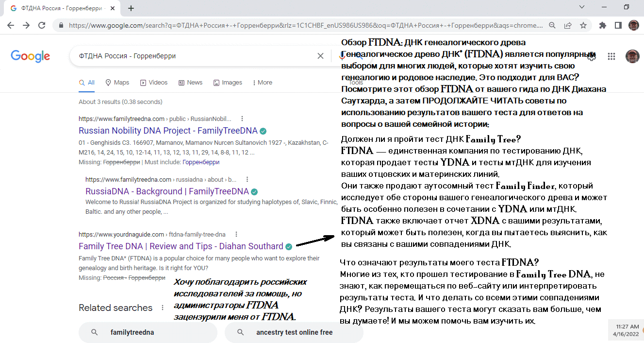Go forward in browser history

[x=26, y=25]
